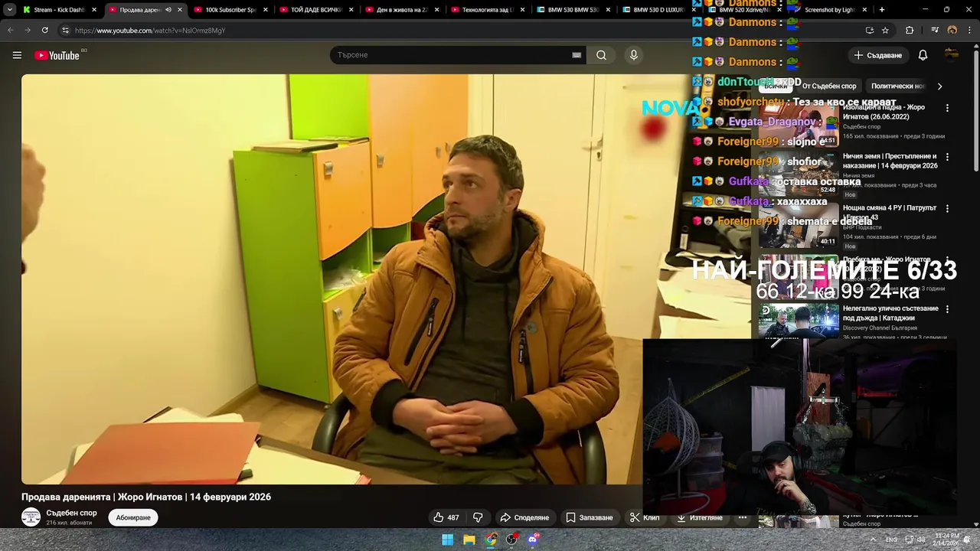Switch to the Screenshot by Lightshot tab
Image resolution: width=980 pixels, height=551 pixels.
tap(831, 10)
